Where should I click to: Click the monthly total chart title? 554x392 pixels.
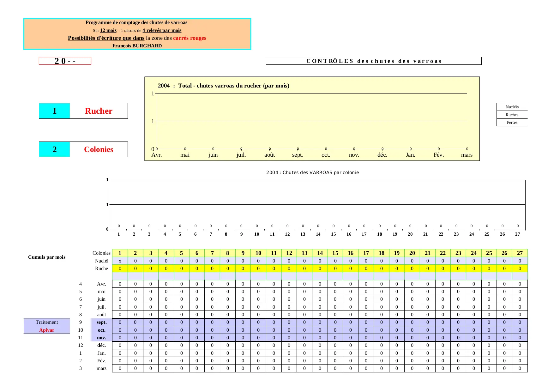click(224, 86)
